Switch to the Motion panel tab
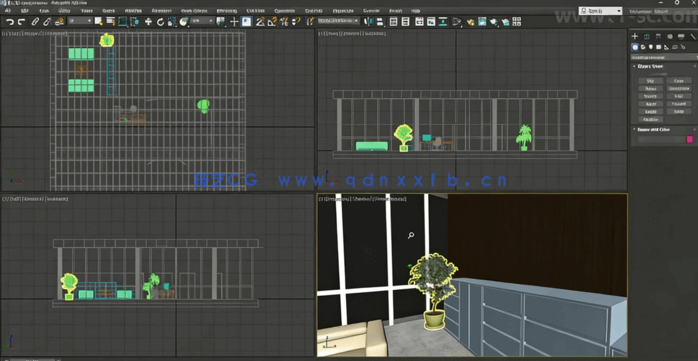 point(670,36)
